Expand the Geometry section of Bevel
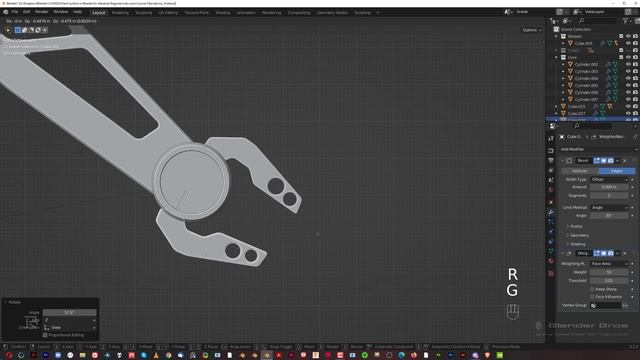The width and height of the screenshot is (640, 360). coord(578,236)
